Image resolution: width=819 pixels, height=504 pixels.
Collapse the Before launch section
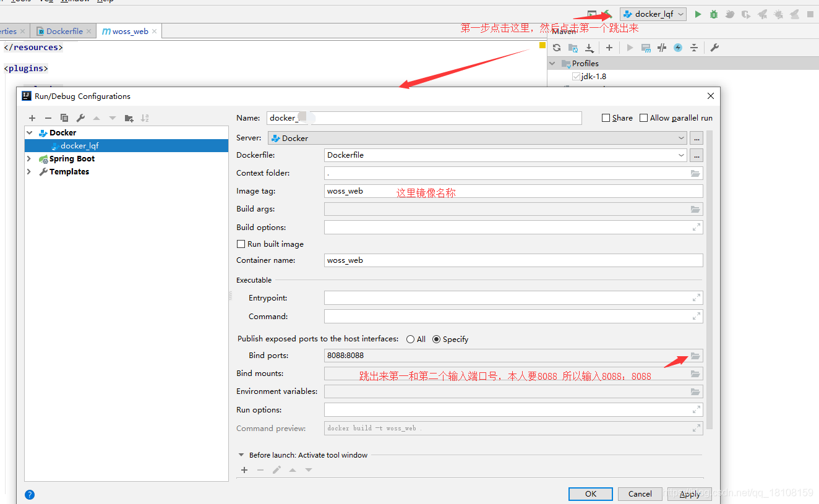241,455
